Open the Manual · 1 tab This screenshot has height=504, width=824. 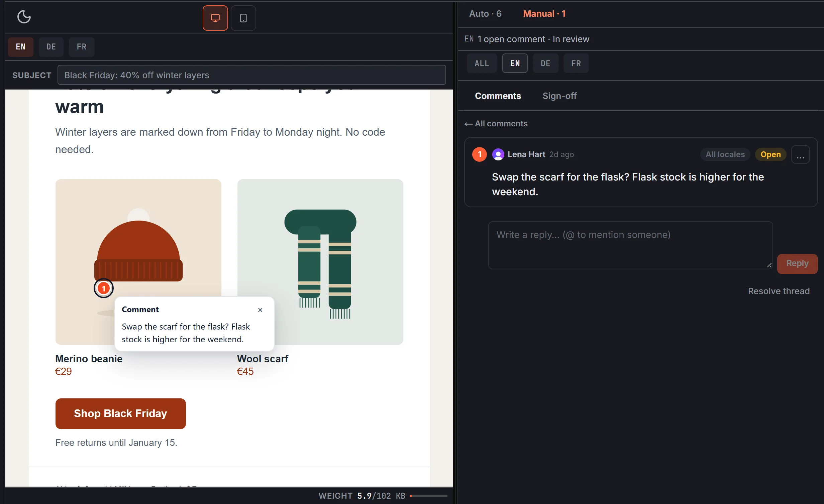pos(544,14)
